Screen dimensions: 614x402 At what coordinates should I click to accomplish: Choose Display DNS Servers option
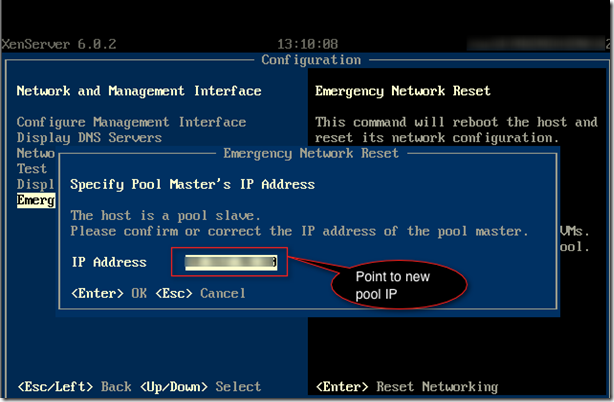tap(89, 137)
